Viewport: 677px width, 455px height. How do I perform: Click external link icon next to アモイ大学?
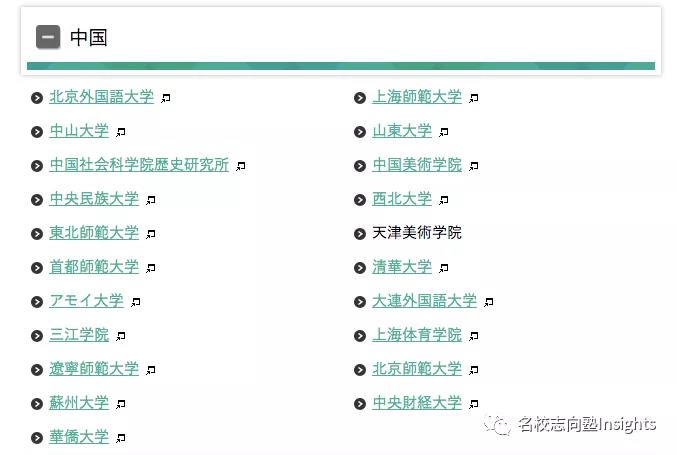pyautogui.click(x=136, y=302)
